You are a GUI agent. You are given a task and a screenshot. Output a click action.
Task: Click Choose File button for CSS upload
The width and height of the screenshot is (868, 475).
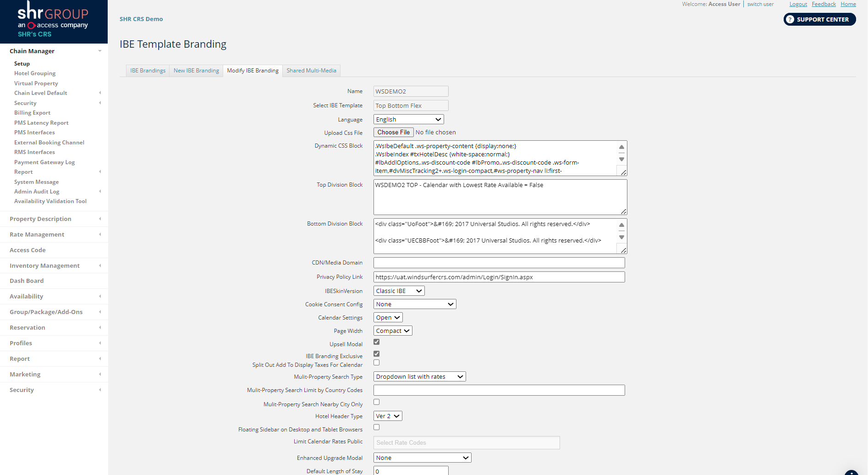tap(394, 132)
